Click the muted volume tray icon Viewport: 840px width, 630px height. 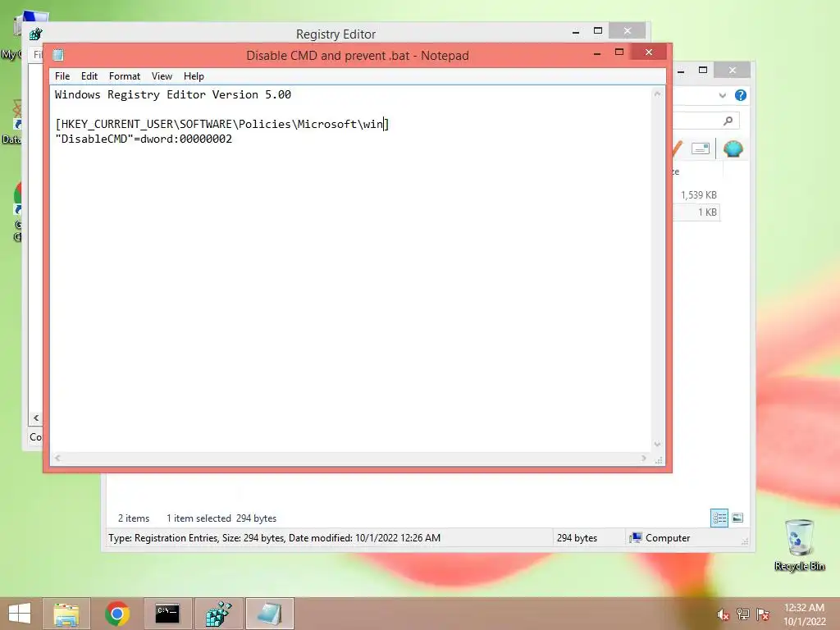coord(723,614)
